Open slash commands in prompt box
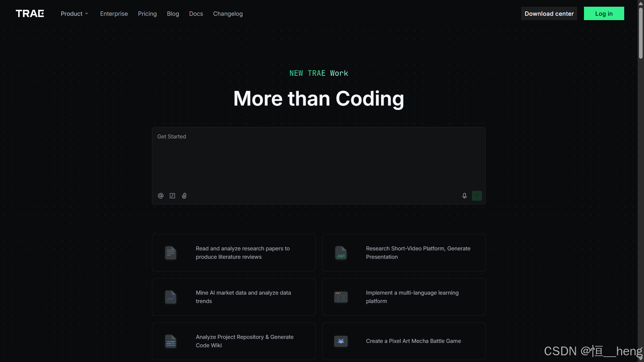 point(172,196)
